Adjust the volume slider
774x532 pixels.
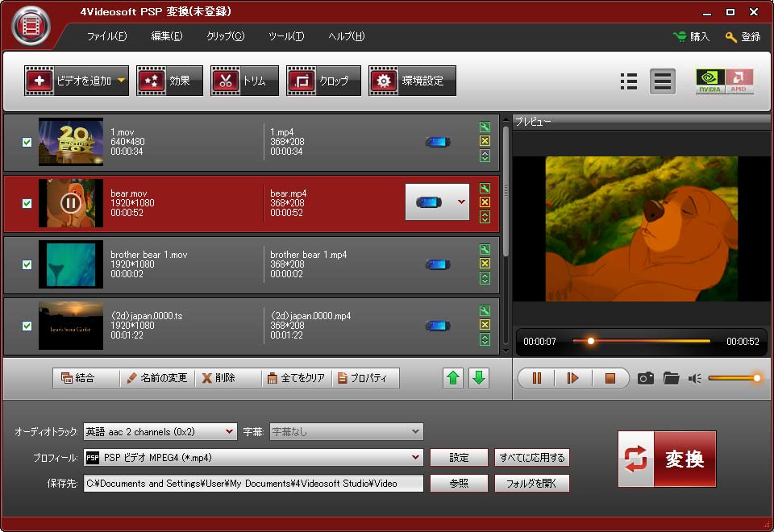[x=733, y=378]
